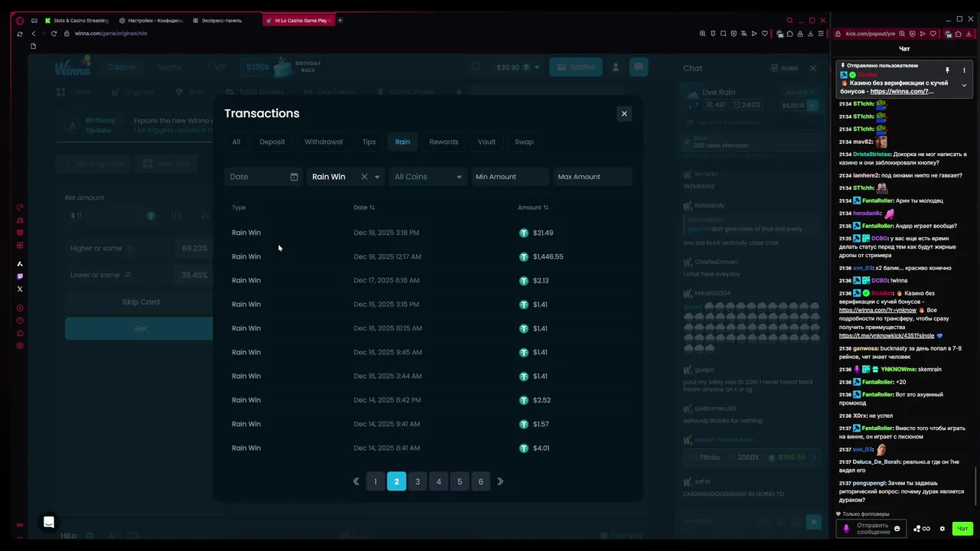Sort transactions by Amount column
Viewport: 980px width, 551px height.
533,207
